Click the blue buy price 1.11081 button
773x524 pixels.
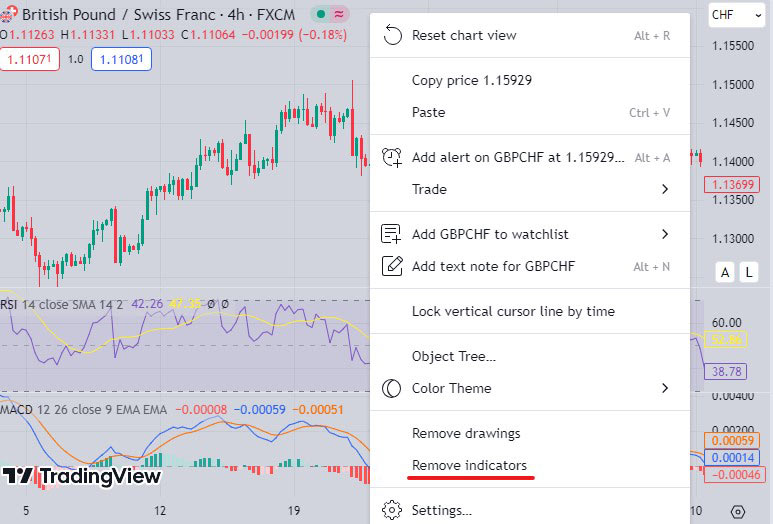click(x=121, y=59)
